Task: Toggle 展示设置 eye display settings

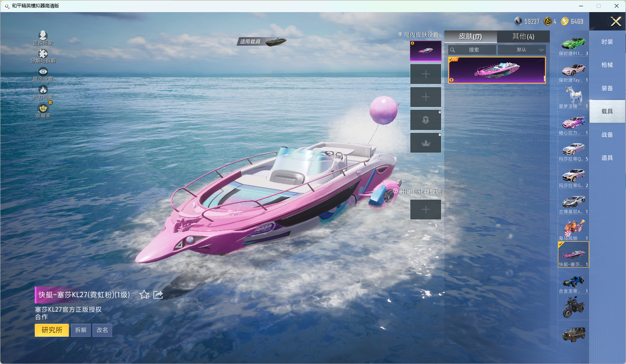Action: click(x=43, y=72)
